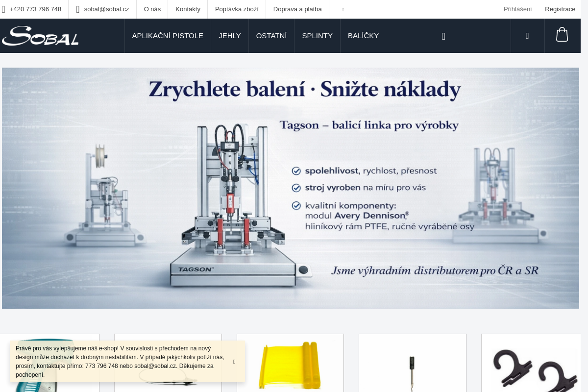This screenshot has height=392, width=588.
Task: Click the small icon after Doprava a platba
Action: (x=343, y=10)
